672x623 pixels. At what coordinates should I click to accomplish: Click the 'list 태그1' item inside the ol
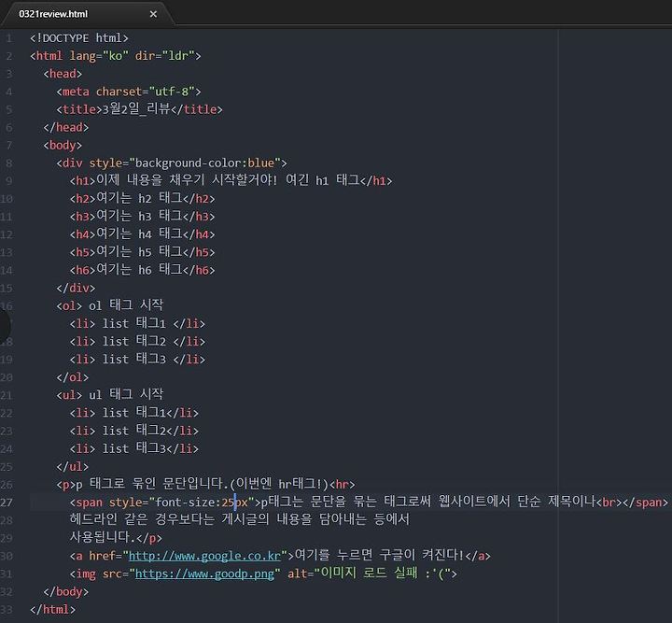click(137, 323)
